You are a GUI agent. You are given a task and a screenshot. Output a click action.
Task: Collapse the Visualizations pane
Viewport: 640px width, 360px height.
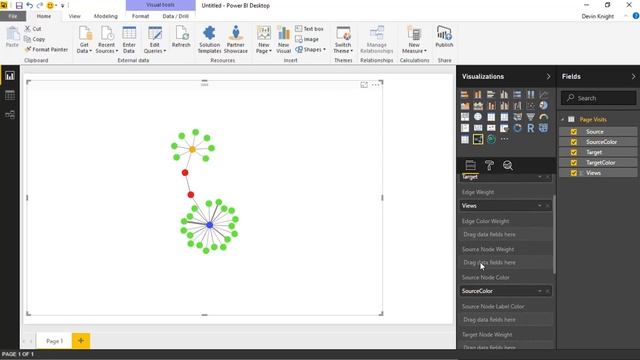(548, 77)
